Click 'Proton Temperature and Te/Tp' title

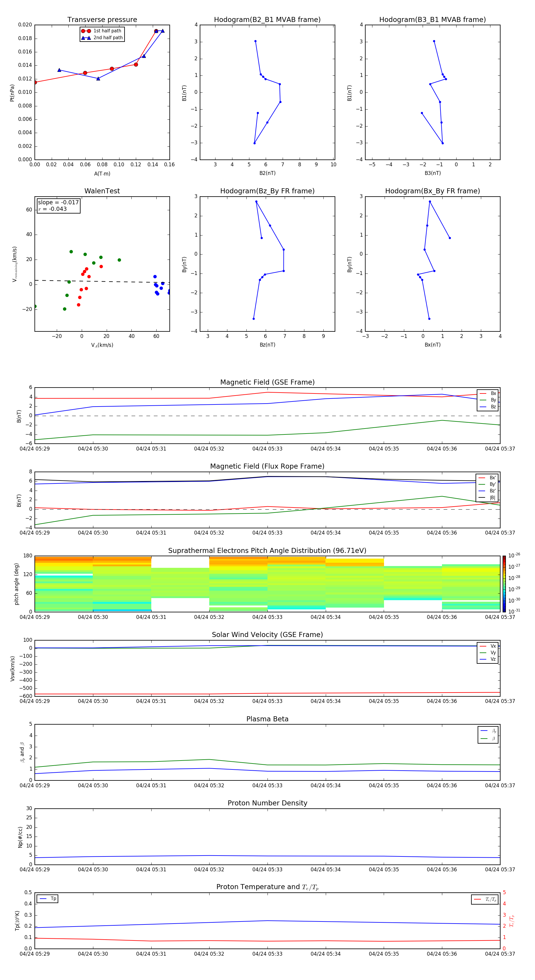pyautogui.click(x=267, y=887)
